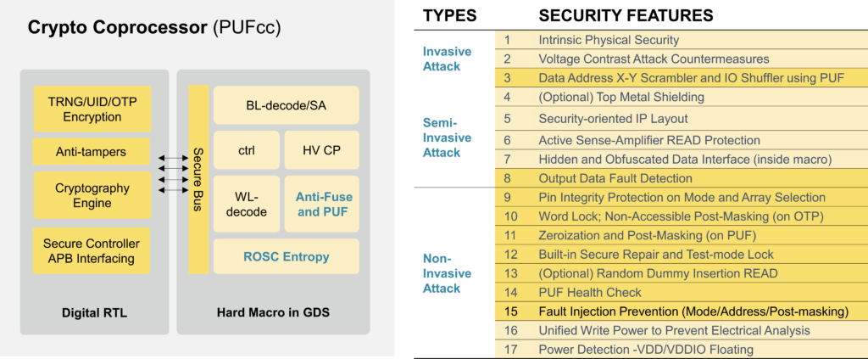
Task: Click the vertical Secure Bus bar
Action: click(198, 178)
